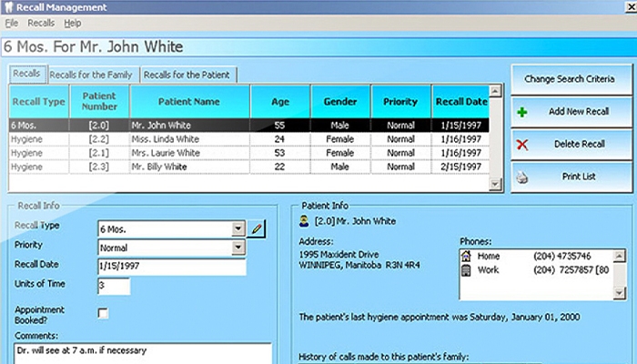Switch to Recalls for the Patient tab
Viewport: 637px width, 364px height.
[x=187, y=75]
